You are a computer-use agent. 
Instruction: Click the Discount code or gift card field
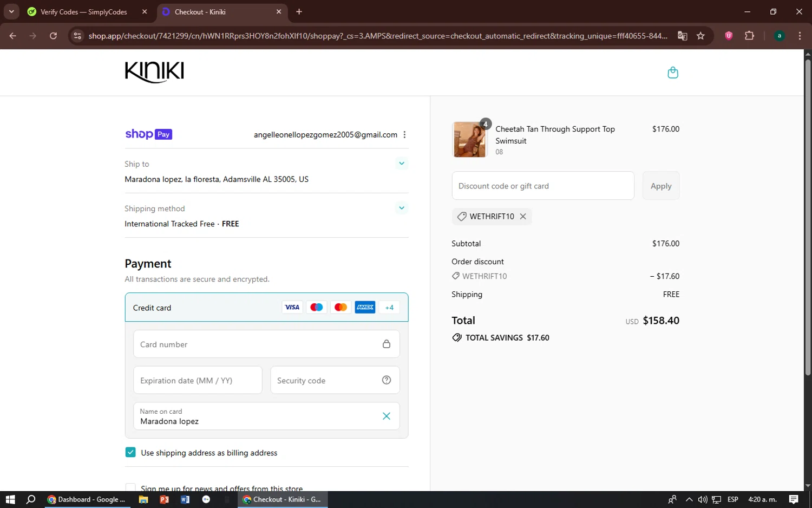coord(543,186)
